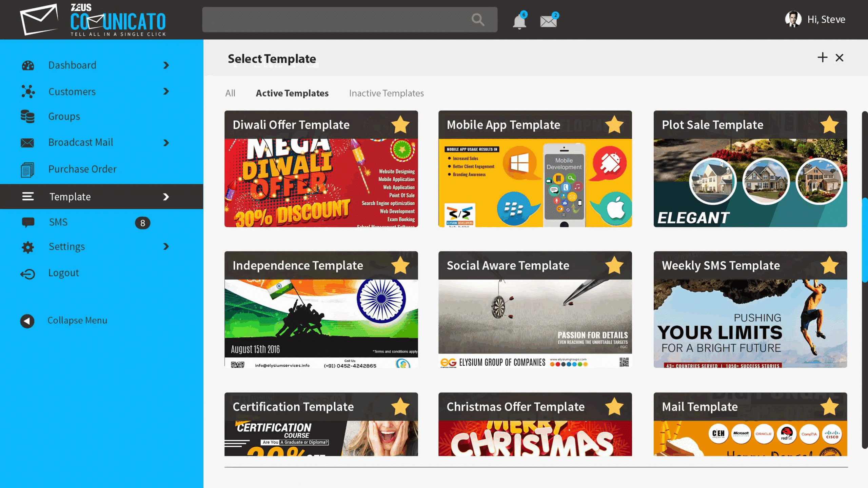
Task: Select the All templates tab
Action: pyautogui.click(x=230, y=93)
